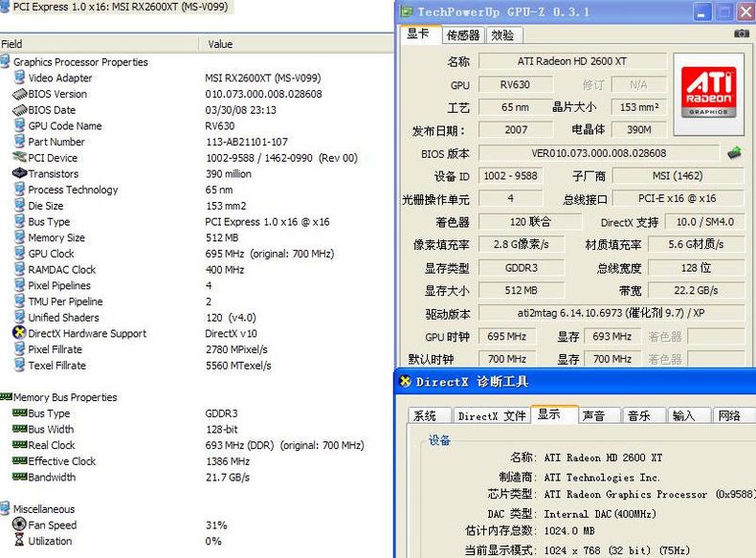Click the GPU Code Name icon
The image size is (756, 558).
(x=19, y=125)
